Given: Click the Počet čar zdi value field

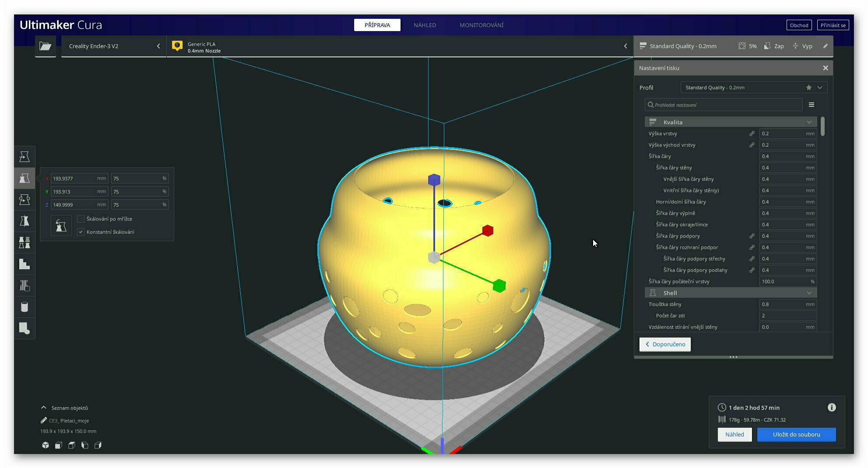Looking at the screenshot, I should (788, 316).
